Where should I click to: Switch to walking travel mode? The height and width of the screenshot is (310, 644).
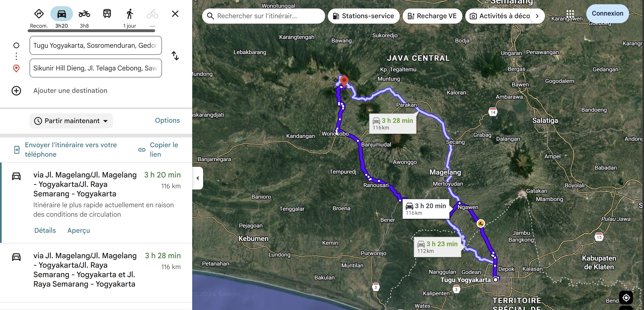[130, 14]
